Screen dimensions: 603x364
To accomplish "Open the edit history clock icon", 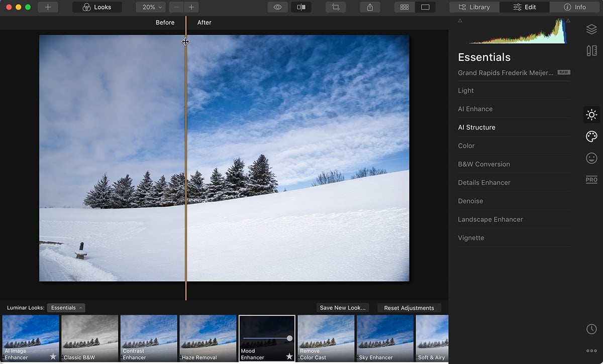I will pos(591,329).
